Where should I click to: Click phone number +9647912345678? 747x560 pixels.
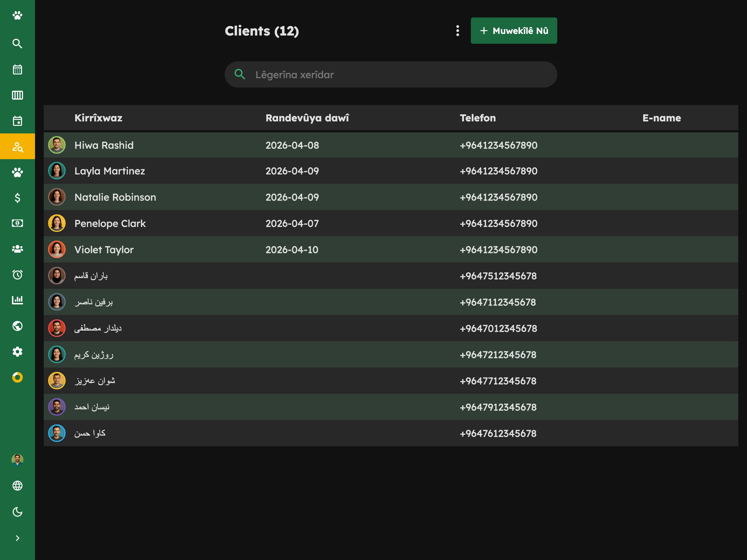(498, 407)
